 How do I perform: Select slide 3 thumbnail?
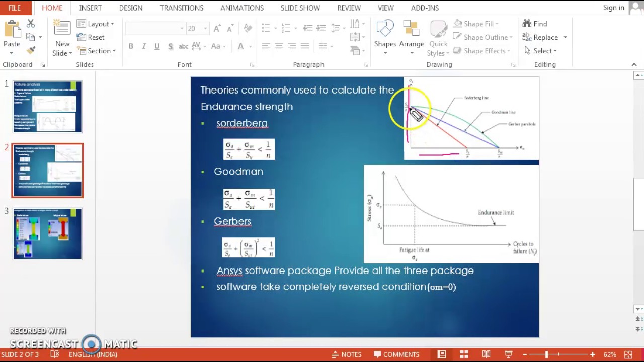pos(47,234)
